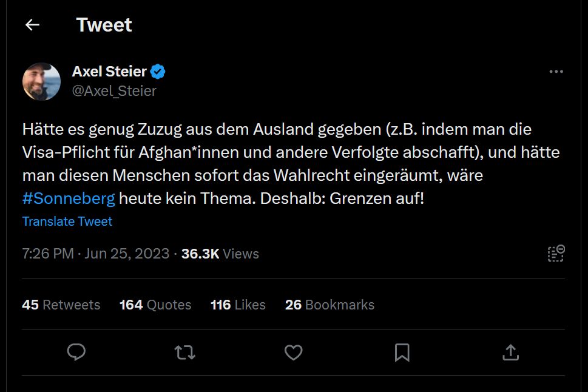Click the share upload icon

[x=511, y=352]
